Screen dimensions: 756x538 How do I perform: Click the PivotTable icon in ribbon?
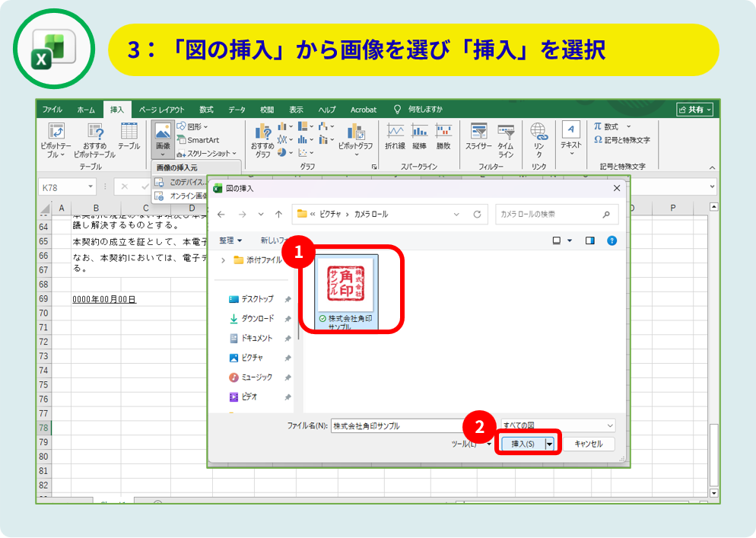point(56,133)
